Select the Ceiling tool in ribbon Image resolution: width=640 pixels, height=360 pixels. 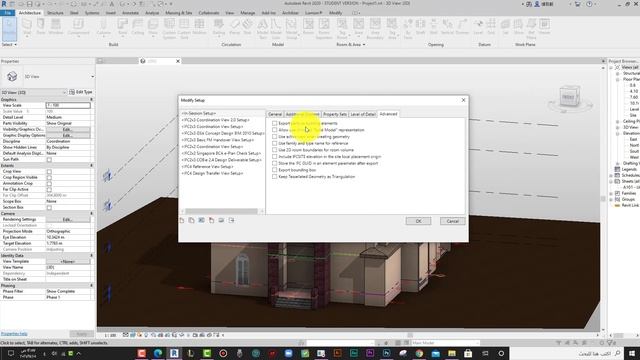[x=138, y=27]
